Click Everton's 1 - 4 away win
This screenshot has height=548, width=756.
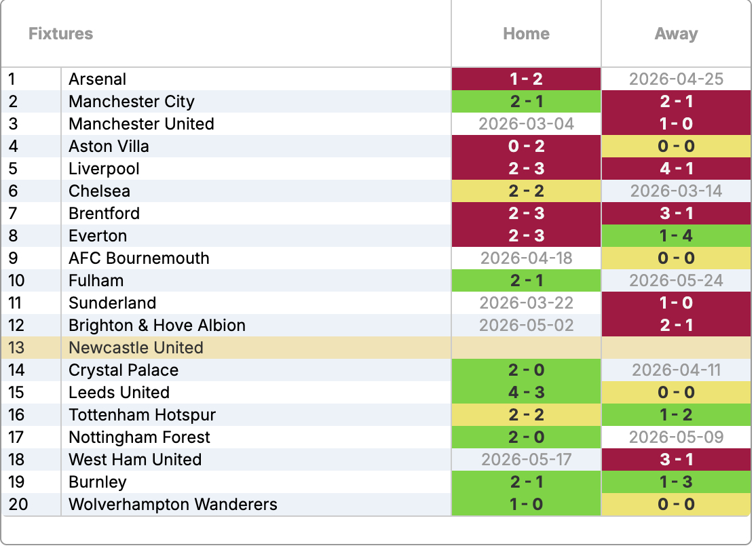pos(676,236)
